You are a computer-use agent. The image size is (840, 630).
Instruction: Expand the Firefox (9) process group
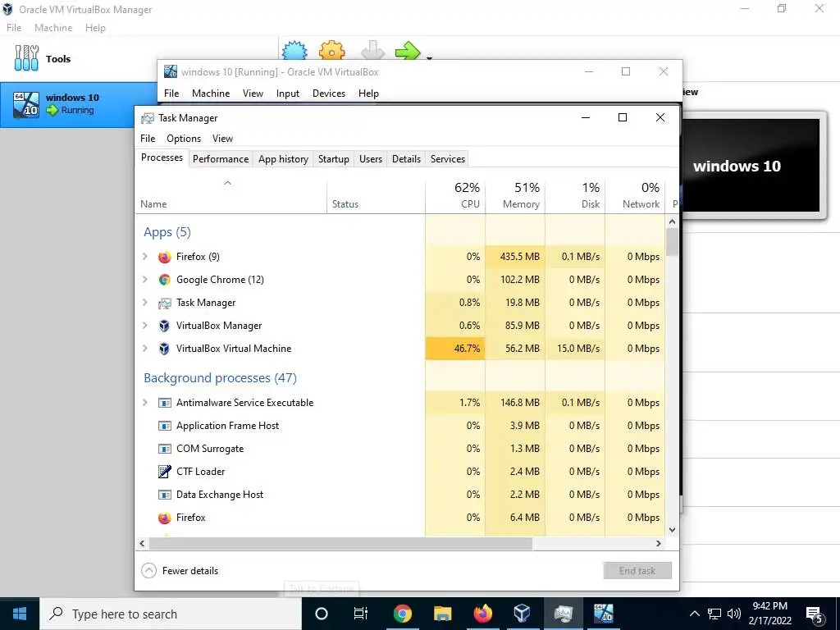click(144, 257)
